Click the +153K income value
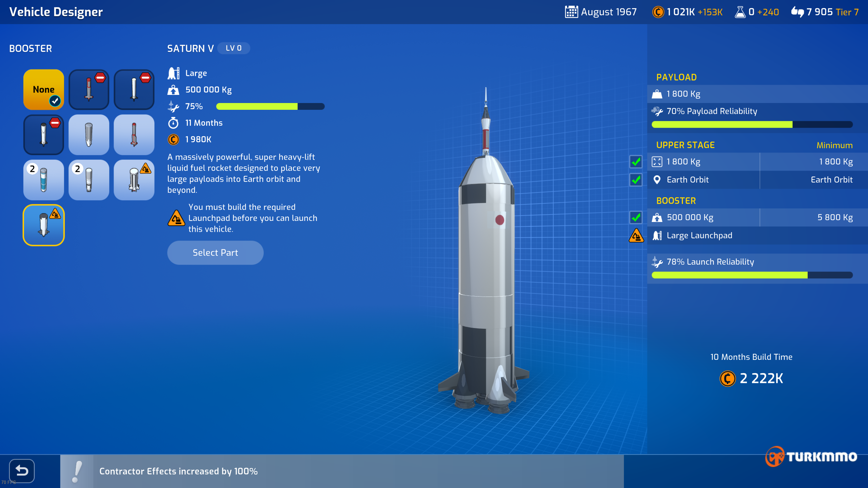The height and width of the screenshot is (488, 868). point(710,12)
